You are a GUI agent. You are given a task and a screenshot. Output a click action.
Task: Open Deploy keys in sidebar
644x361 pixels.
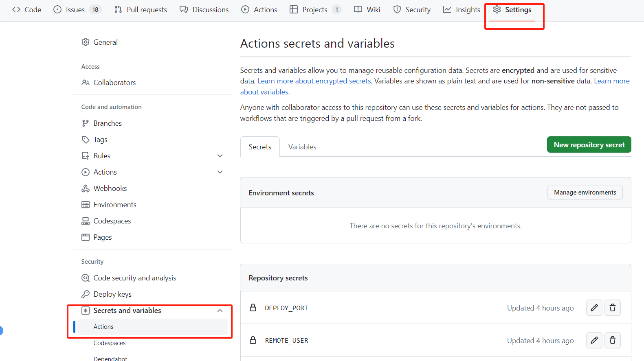tap(112, 294)
